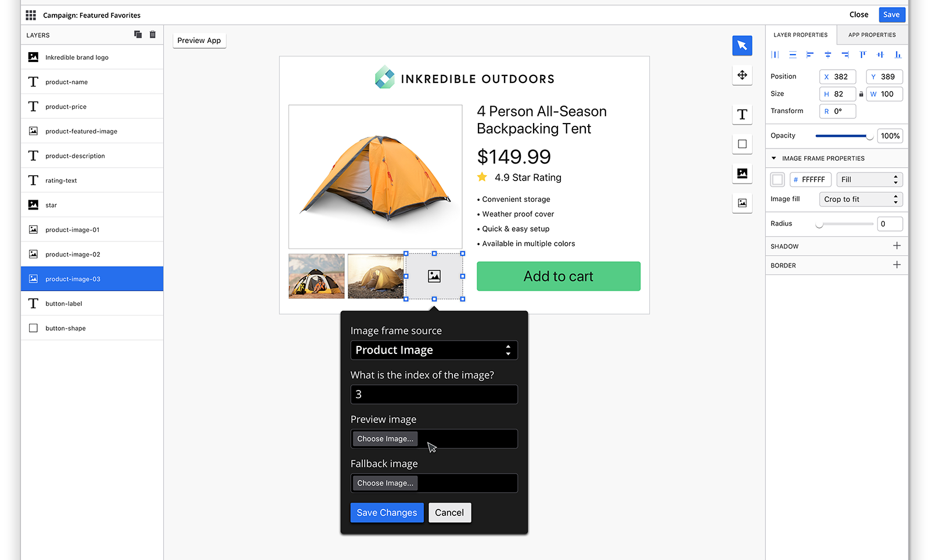Add a shadow with plus button
Viewport: 929px width, 560px height.
896,246
